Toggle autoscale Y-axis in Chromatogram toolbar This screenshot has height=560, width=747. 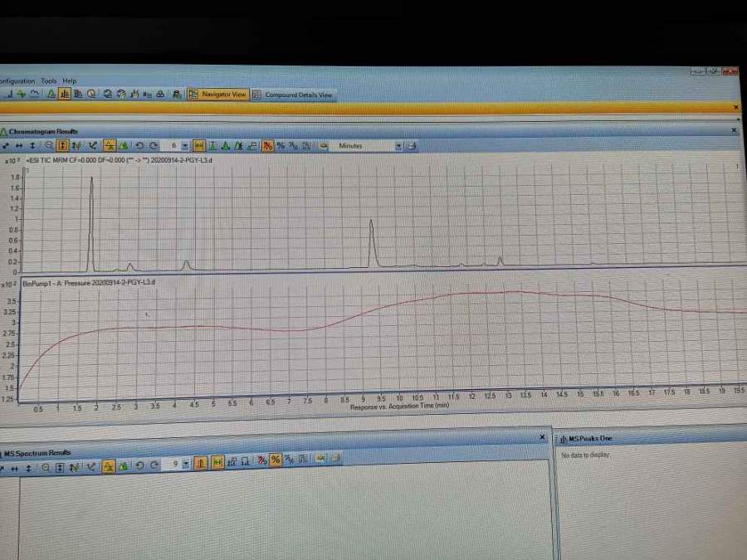(x=64, y=146)
